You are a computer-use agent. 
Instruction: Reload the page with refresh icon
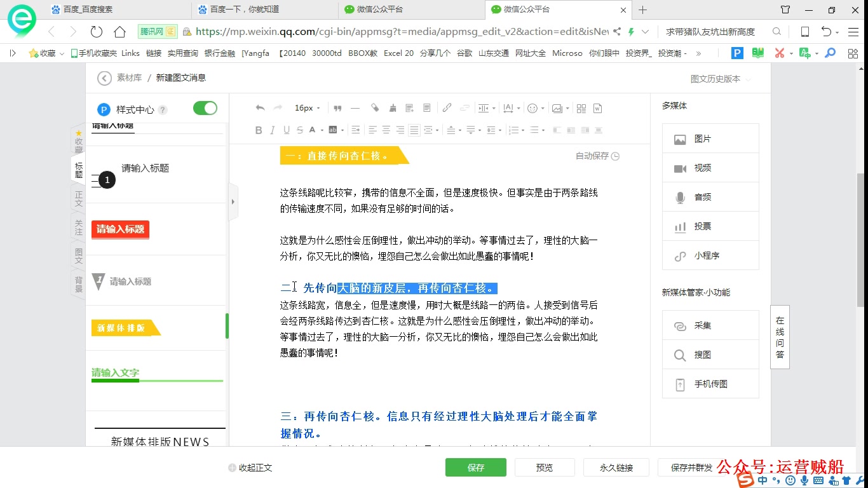coord(97,32)
